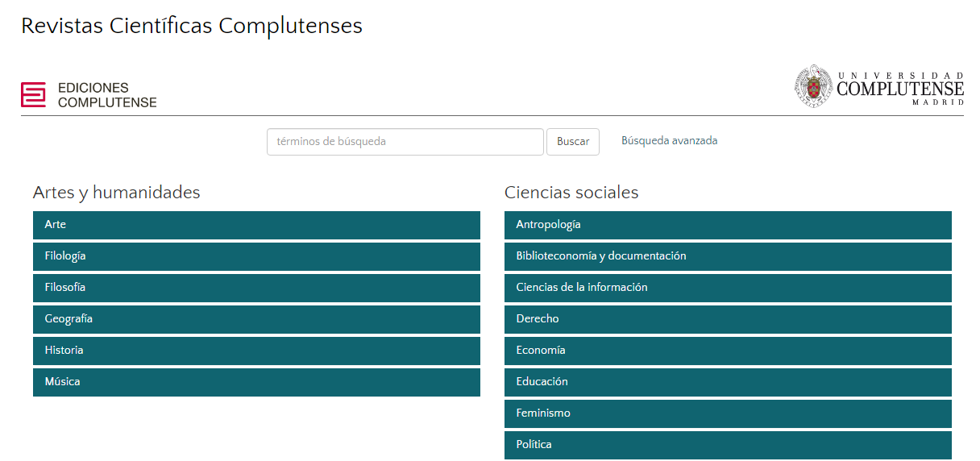Viewport: 980px width, 461px height.
Task: Focus the términos de búsqueda search field
Action: click(405, 142)
